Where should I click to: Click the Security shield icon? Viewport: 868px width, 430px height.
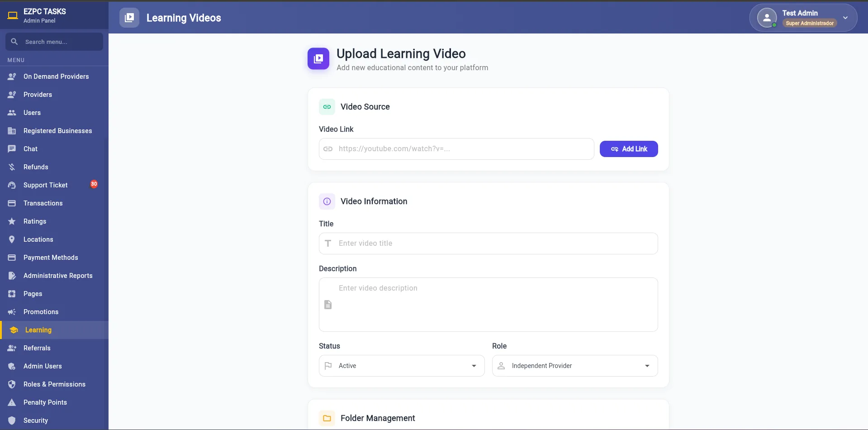12,420
